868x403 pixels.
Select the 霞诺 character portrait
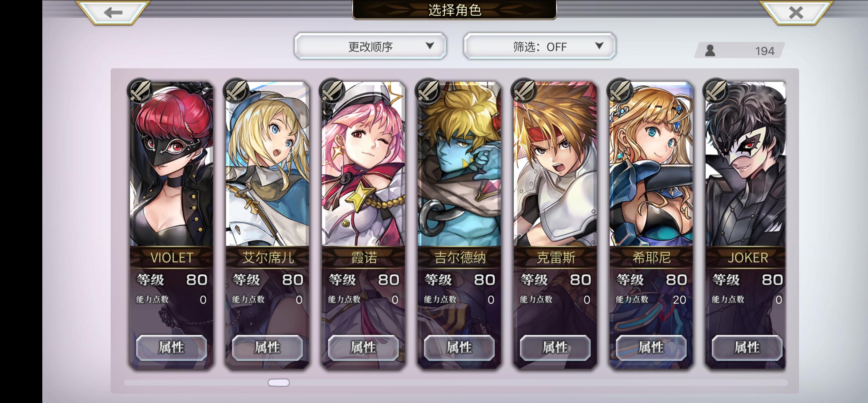pyautogui.click(x=363, y=164)
